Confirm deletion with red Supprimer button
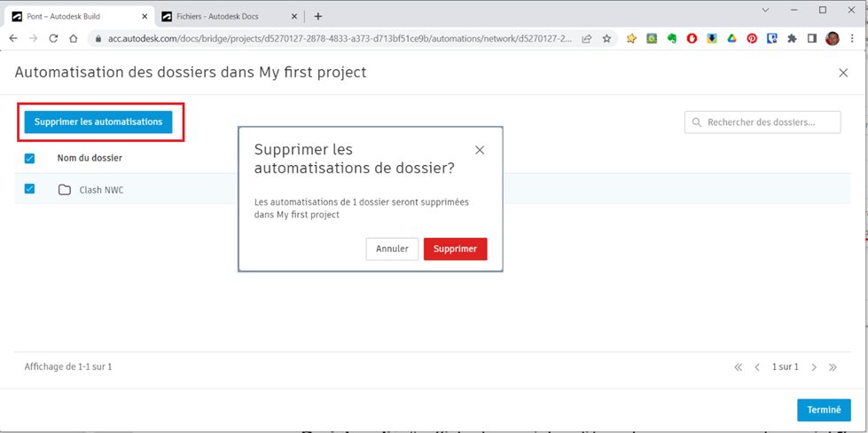 455,249
